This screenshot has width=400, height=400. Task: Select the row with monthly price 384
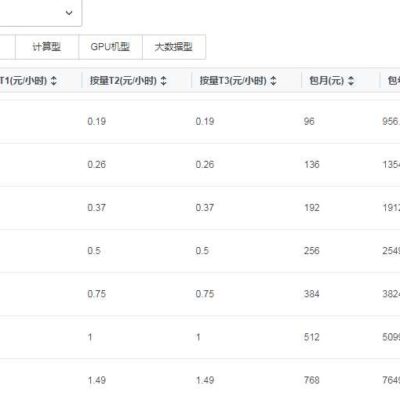pos(200,294)
